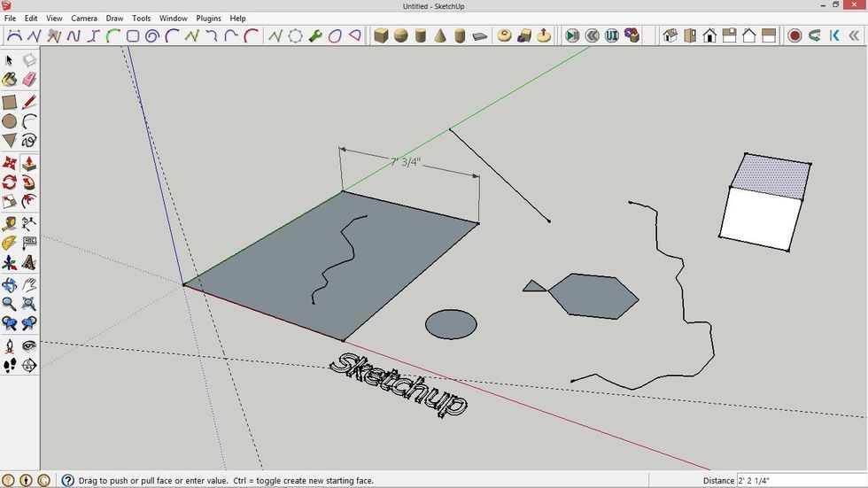
Task: Click the 7' 3/4" dimension label
Action: tap(406, 162)
